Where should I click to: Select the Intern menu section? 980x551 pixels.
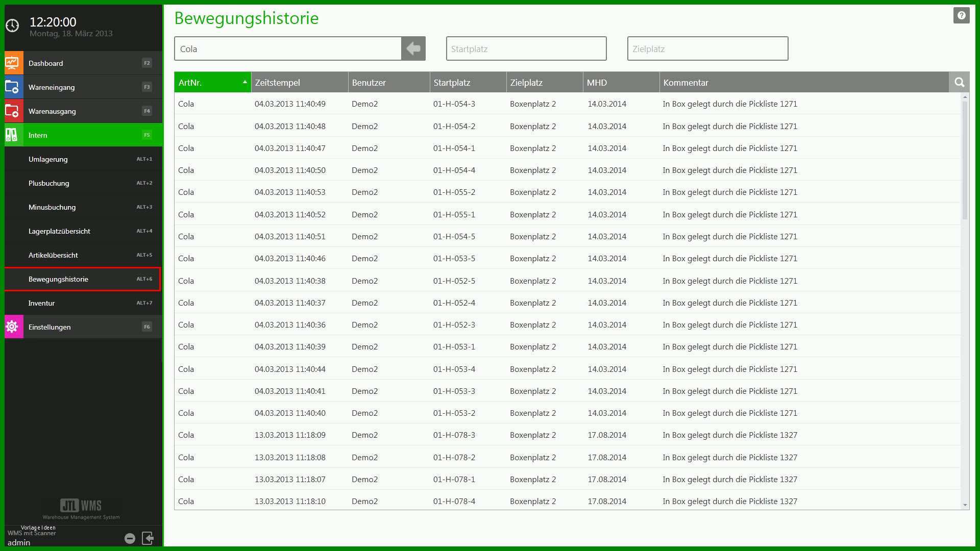pos(84,135)
